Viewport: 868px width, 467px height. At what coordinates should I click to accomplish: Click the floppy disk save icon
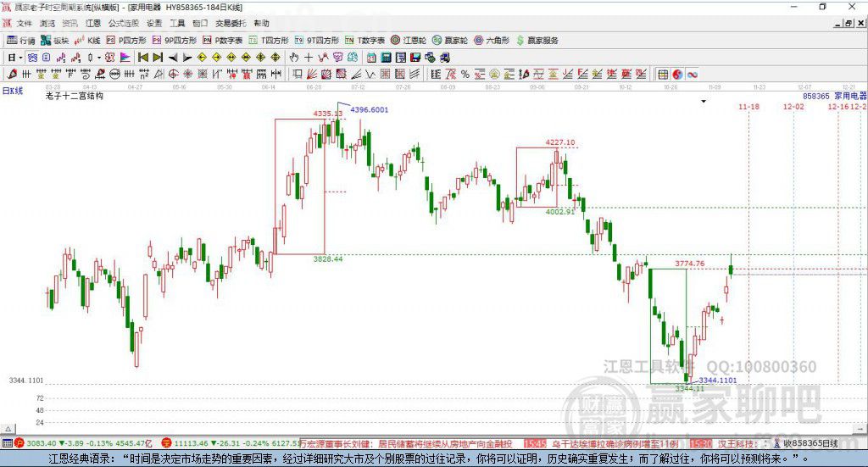415,58
